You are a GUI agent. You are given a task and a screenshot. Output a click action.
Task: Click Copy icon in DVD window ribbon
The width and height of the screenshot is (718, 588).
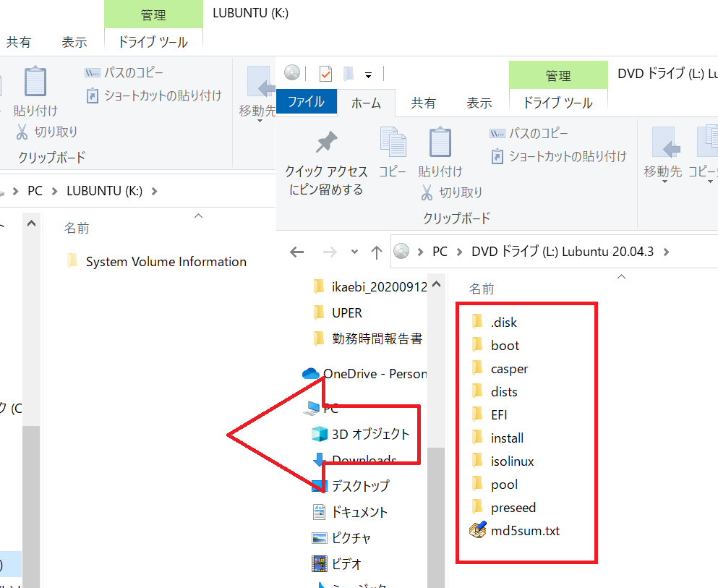393,142
